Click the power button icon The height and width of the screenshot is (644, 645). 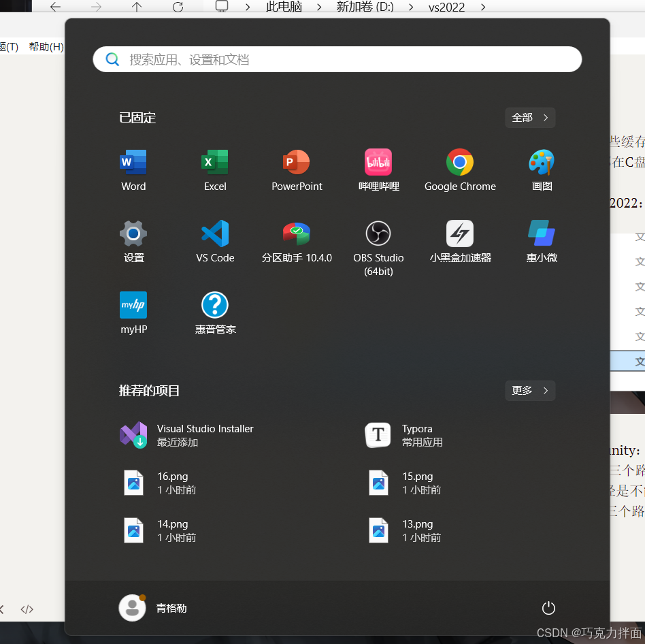pyautogui.click(x=548, y=608)
